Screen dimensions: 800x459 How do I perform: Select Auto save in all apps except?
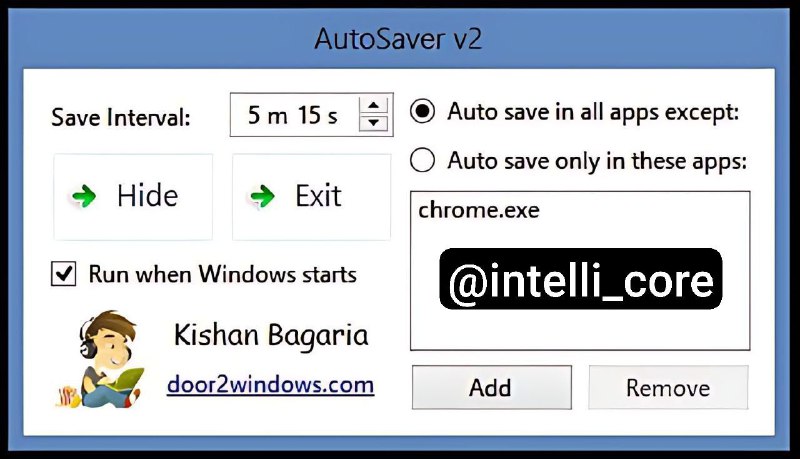click(x=422, y=112)
